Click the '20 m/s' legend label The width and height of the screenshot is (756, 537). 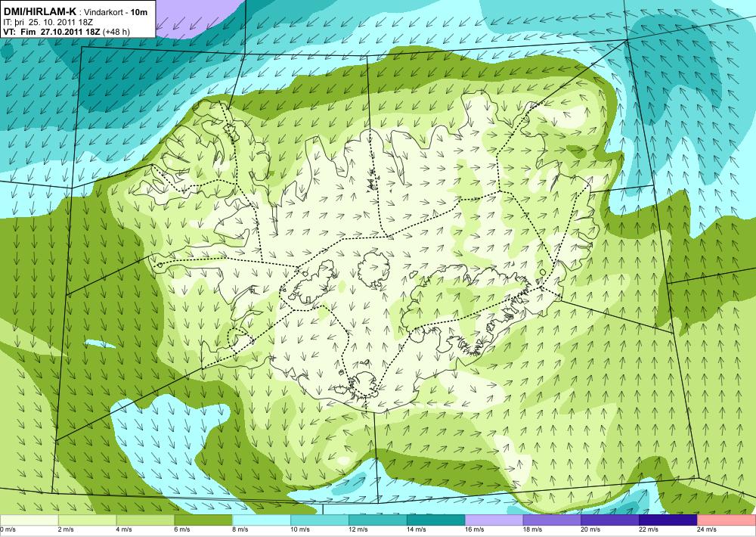click(x=591, y=529)
